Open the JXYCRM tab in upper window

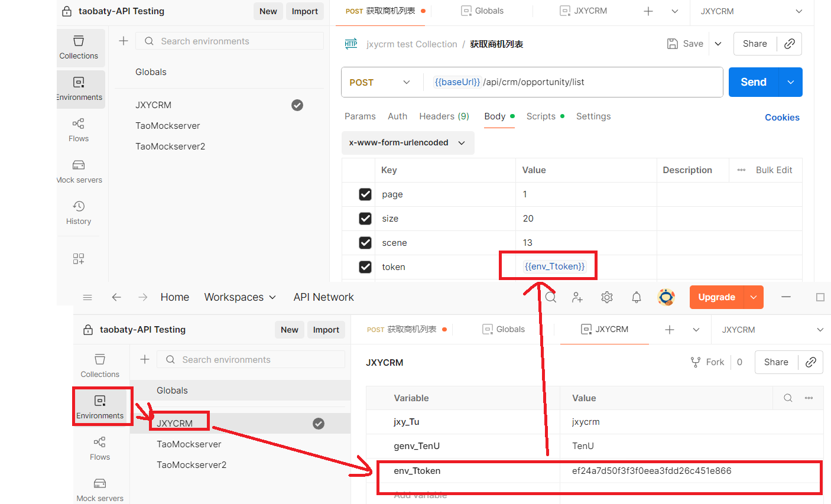click(x=583, y=11)
